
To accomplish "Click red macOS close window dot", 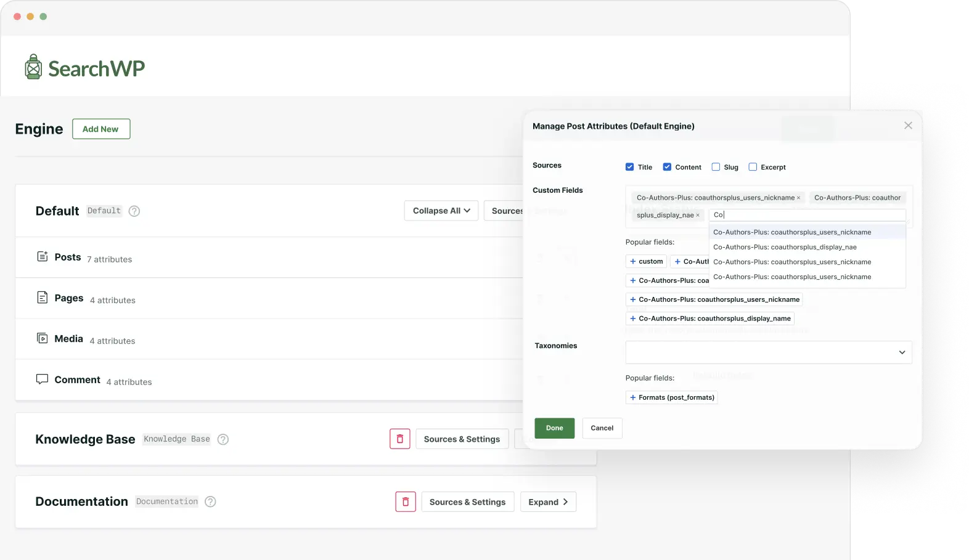I will click(17, 17).
